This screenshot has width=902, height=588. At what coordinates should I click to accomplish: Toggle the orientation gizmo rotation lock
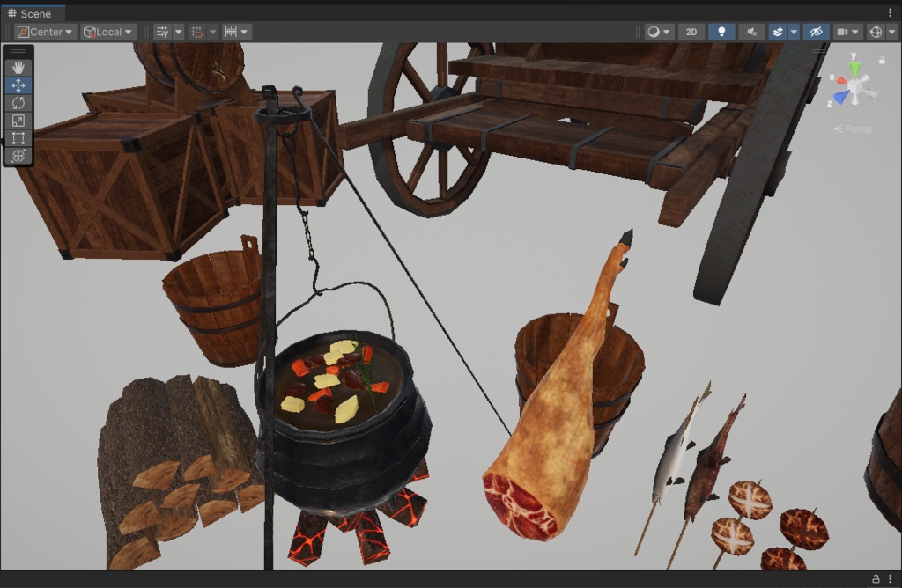(x=882, y=60)
